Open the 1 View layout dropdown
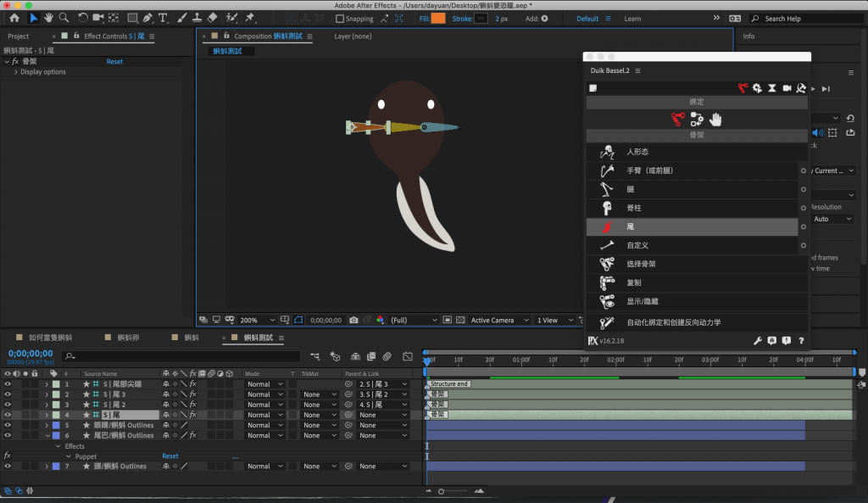Screen dimensions: 868x503 point(554,320)
